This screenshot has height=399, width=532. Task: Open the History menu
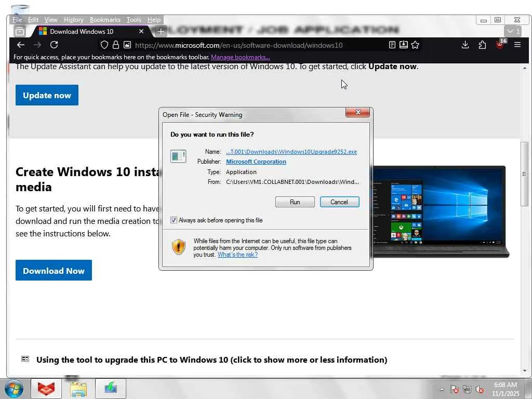pos(74,20)
